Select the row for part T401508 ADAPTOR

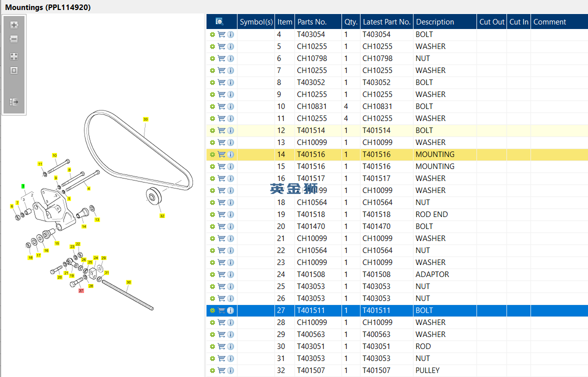(397, 274)
